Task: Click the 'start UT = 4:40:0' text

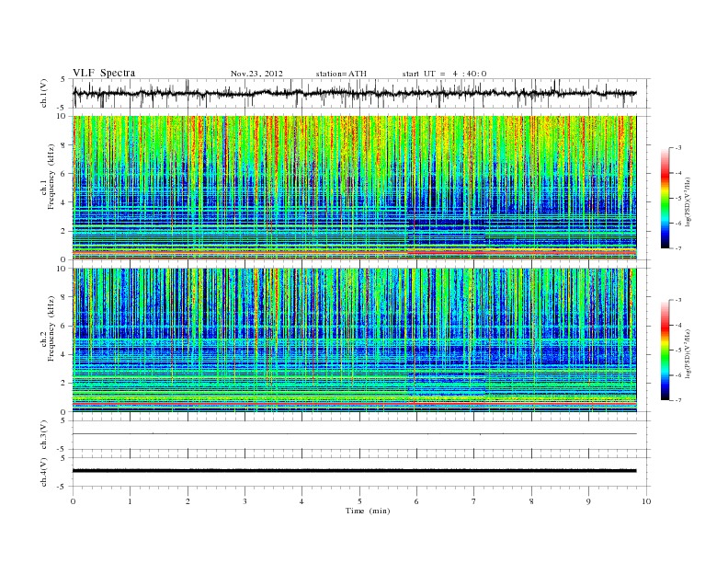Action: pyautogui.click(x=444, y=74)
